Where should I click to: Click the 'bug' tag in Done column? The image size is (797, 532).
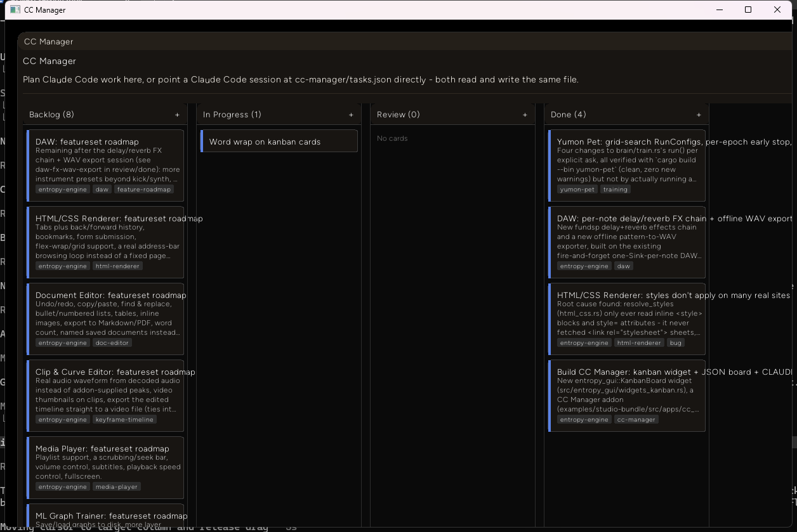pos(676,343)
